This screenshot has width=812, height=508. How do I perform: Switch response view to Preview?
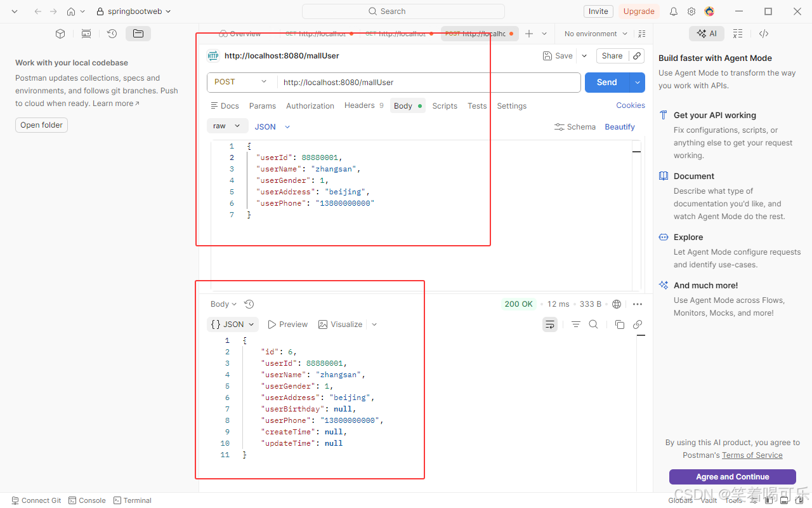(x=288, y=324)
